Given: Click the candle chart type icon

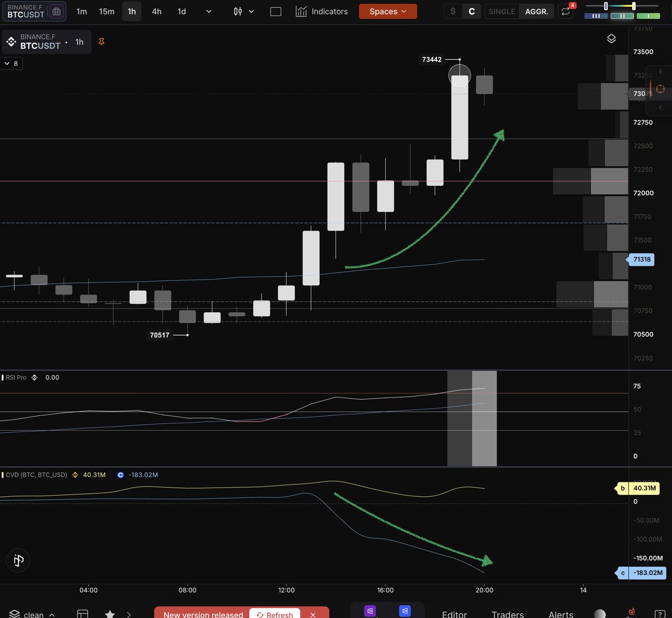Looking at the screenshot, I should (x=237, y=11).
